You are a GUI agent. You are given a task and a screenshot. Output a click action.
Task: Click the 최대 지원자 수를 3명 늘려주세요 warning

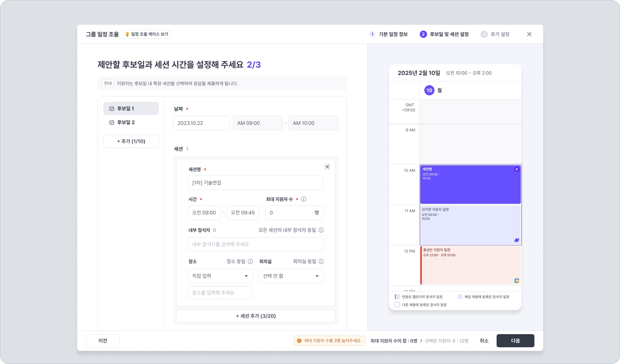pos(329,341)
